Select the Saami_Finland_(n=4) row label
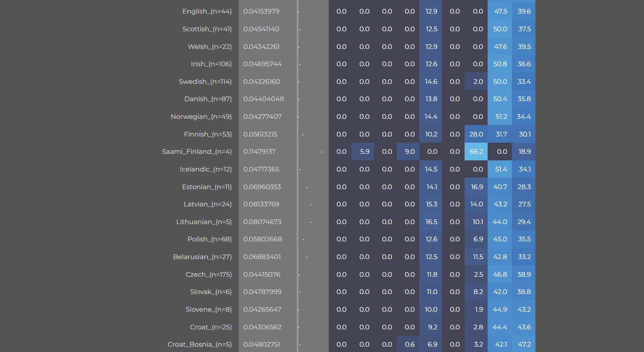Screen dimensions: 644x352 [197, 152]
